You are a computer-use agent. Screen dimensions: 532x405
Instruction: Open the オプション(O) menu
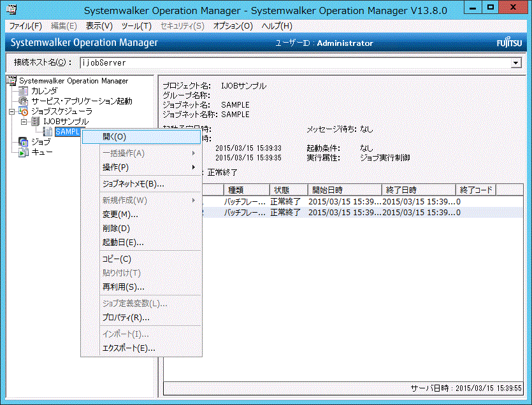coord(233,26)
